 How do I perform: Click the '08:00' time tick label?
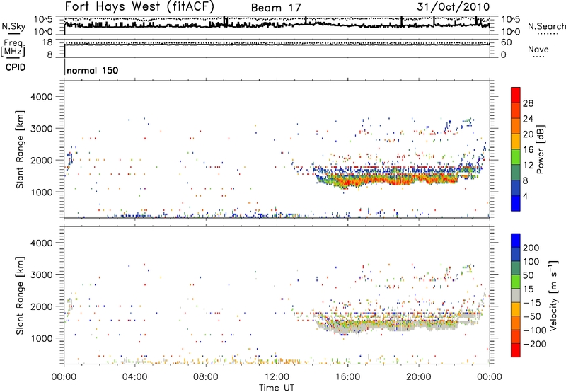tap(206, 377)
